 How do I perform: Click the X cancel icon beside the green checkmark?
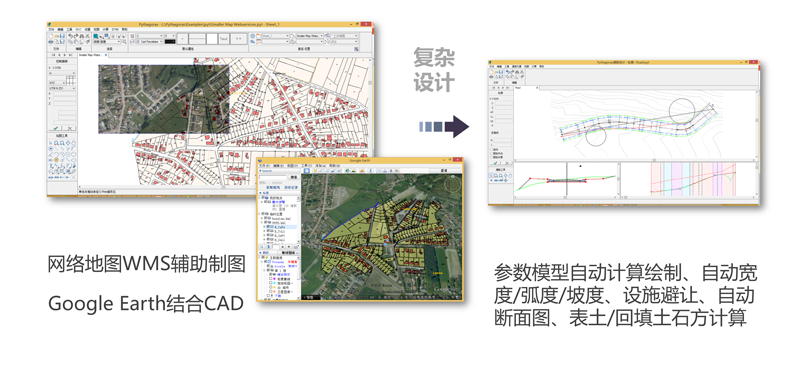[x=69, y=128]
